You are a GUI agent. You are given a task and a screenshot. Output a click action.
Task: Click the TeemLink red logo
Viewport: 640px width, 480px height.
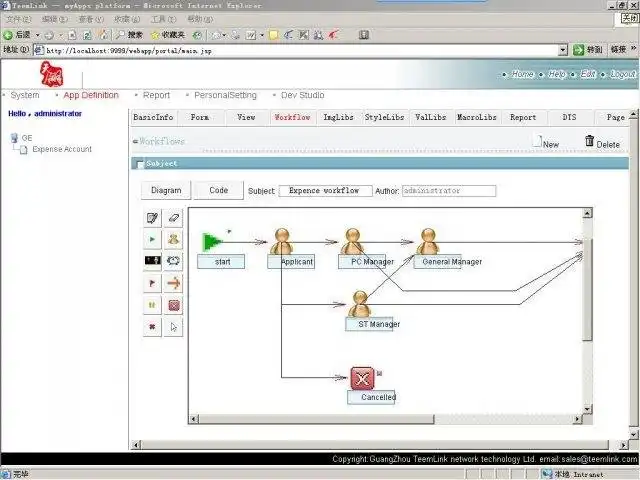point(51,74)
